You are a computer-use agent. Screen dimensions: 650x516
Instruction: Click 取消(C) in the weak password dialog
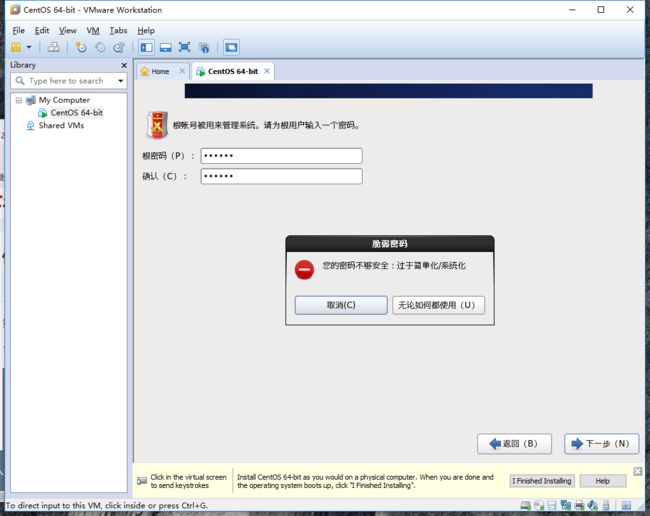click(341, 305)
